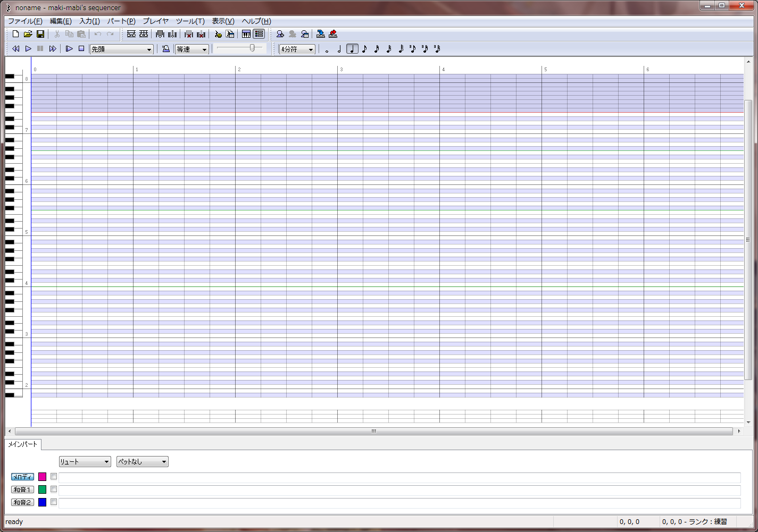Image resolution: width=758 pixels, height=532 pixels.
Task: Open the ヘルプ(H) menu
Action: tap(256, 21)
